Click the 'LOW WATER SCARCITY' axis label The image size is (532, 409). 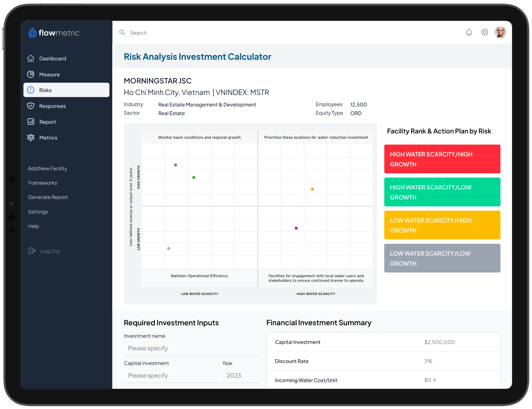coord(200,294)
